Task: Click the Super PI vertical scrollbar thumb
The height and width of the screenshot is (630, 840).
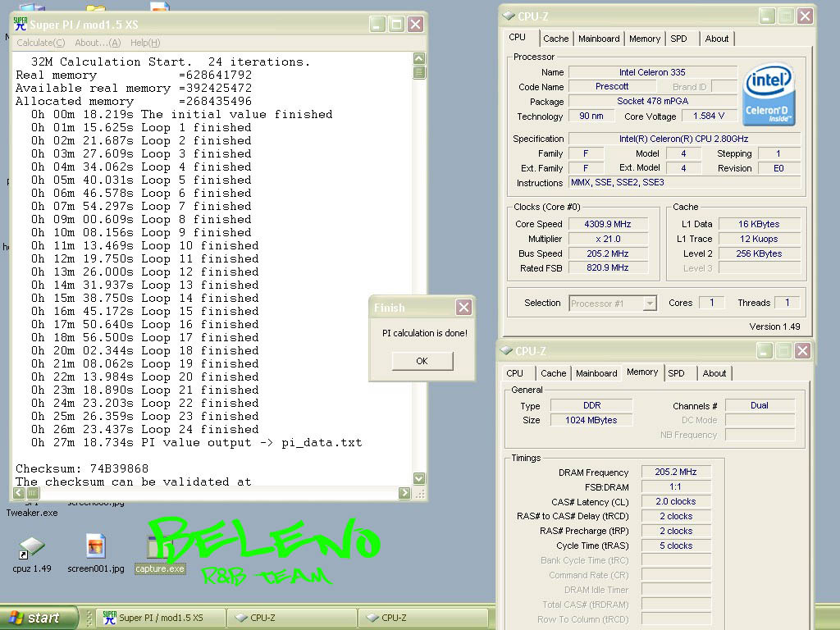Action: (x=419, y=72)
